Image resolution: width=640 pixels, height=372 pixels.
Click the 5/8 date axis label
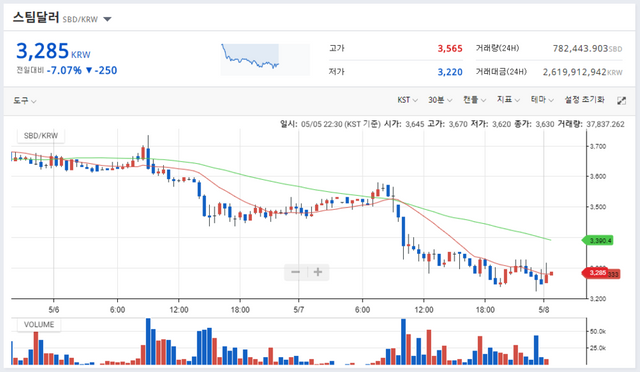point(544,310)
